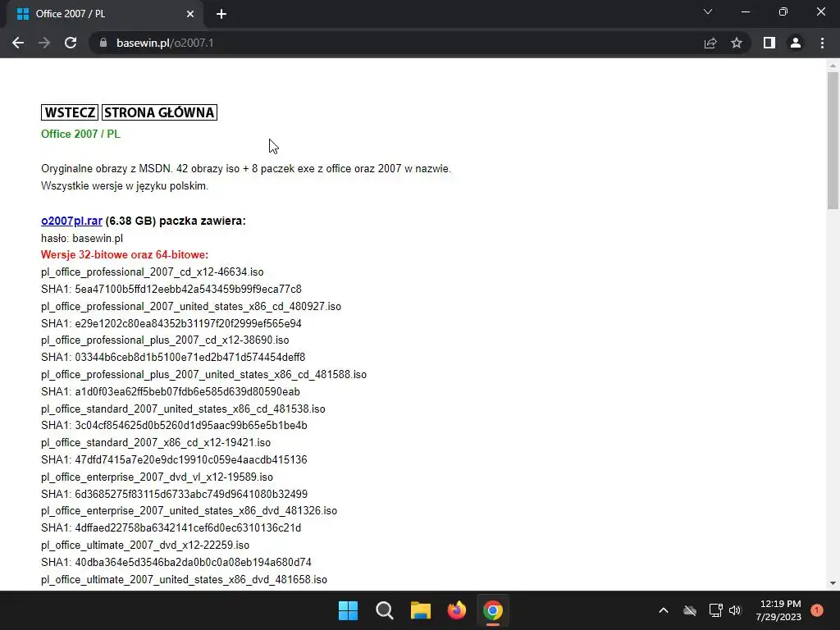Click pl_office_professional_2007_cd_x12-46634.iso filename
Image resolution: width=840 pixels, height=630 pixels.
tap(152, 272)
